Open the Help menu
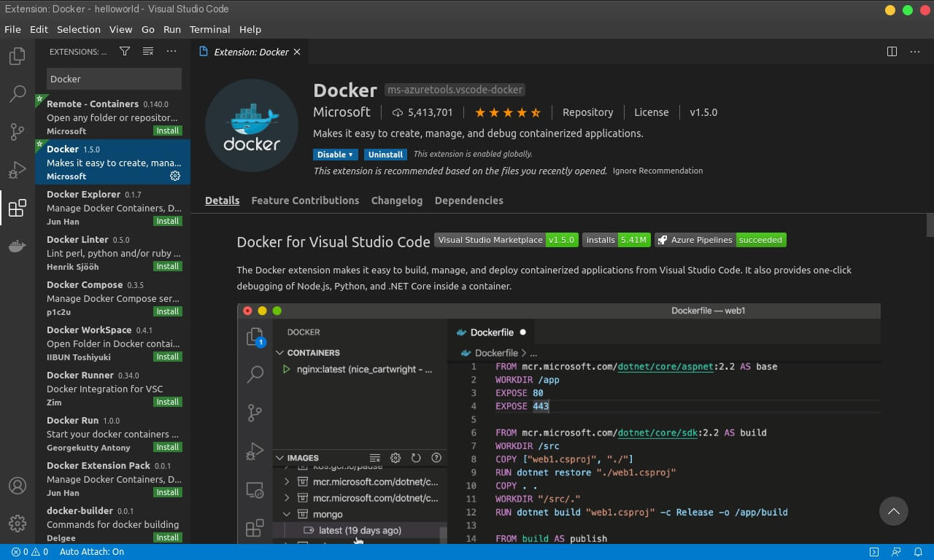Image resolution: width=934 pixels, height=560 pixels. pos(250,29)
